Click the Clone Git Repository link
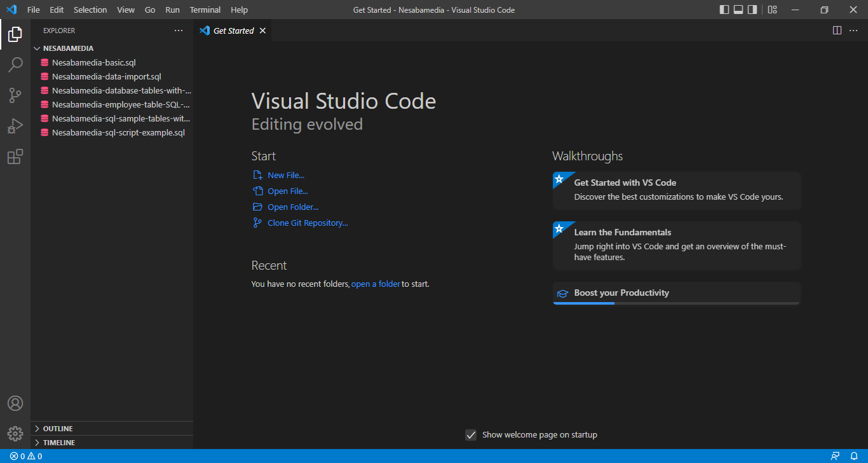Image resolution: width=868 pixels, height=463 pixels. coord(308,223)
